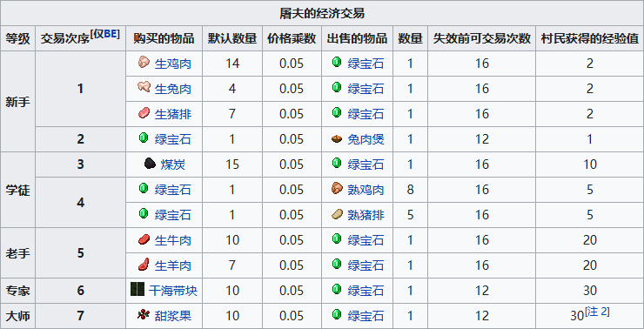
Task: Follow the 熟猪排 link
Action: coord(366,215)
